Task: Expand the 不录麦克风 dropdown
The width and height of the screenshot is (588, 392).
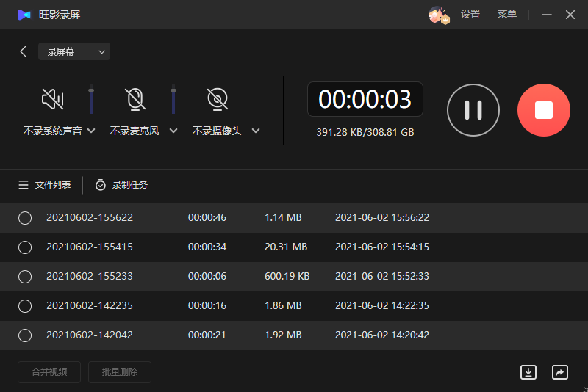Action: pos(173,131)
